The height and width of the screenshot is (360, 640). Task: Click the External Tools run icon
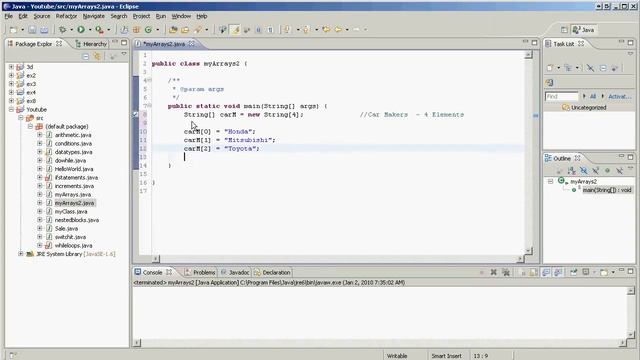[x=99, y=30]
